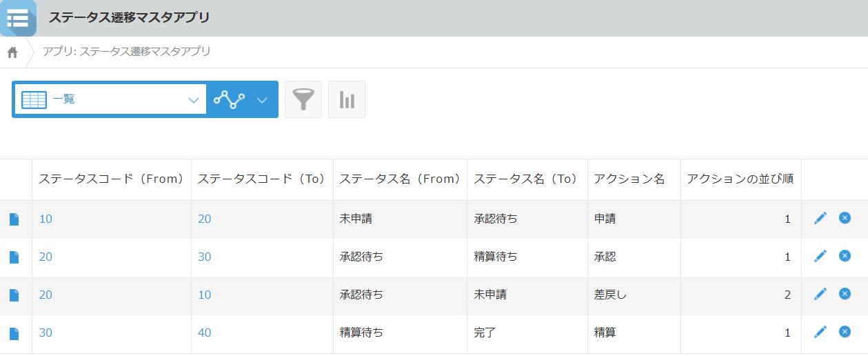This screenshot has height=356, width=868.
Task: Click the アクション名 column header
Action: tap(629, 179)
